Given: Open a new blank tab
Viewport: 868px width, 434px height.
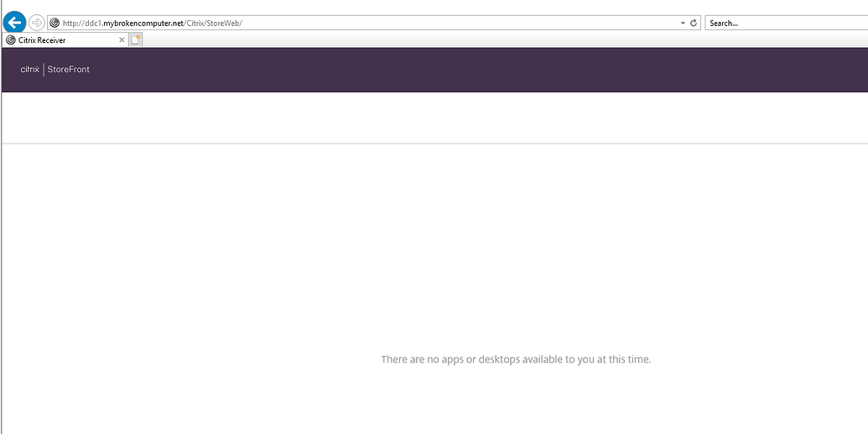Looking at the screenshot, I should coord(136,39).
